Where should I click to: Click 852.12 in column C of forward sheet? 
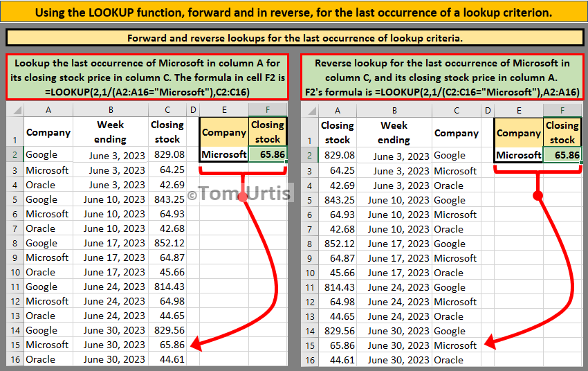click(x=167, y=243)
